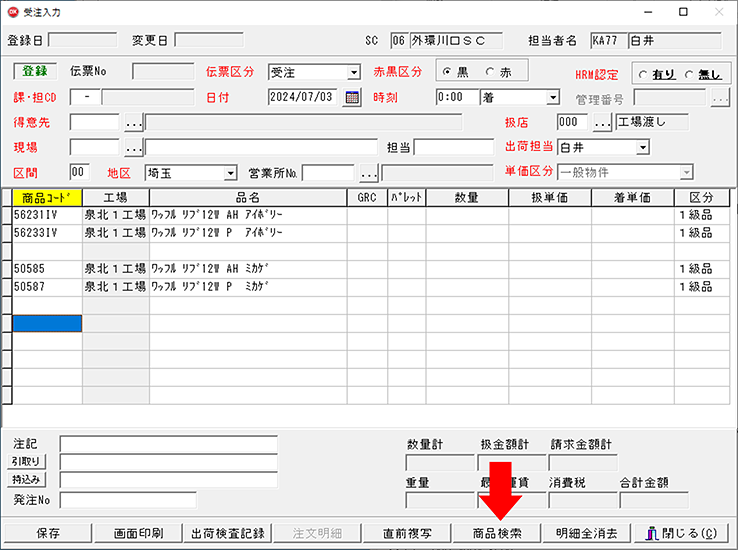The height and width of the screenshot is (550, 738).
Task: Click the 日付 field showing 2024/07/03
Action: click(x=302, y=97)
